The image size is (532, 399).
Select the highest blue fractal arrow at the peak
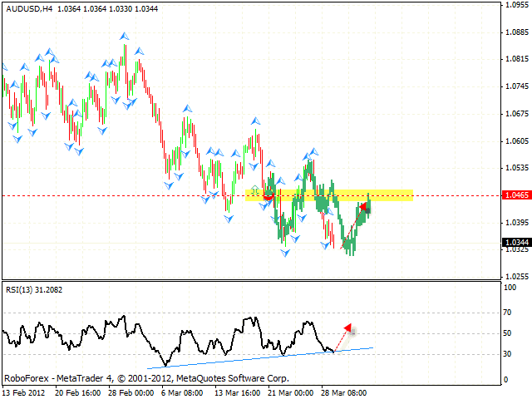tap(124, 36)
